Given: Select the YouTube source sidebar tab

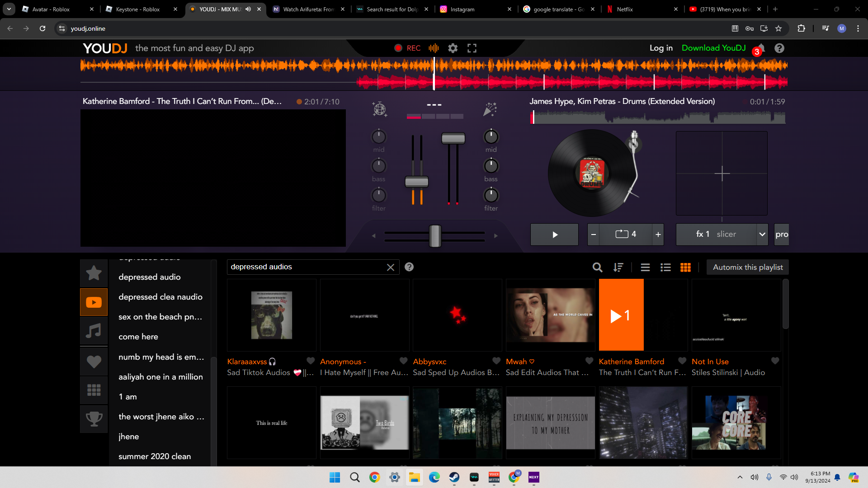Looking at the screenshot, I should [x=94, y=302].
